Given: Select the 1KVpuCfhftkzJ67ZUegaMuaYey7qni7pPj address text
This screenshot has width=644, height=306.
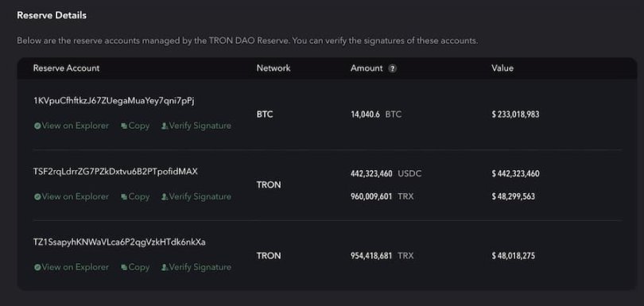Looking at the screenshot, I should (x=114, y=101).
